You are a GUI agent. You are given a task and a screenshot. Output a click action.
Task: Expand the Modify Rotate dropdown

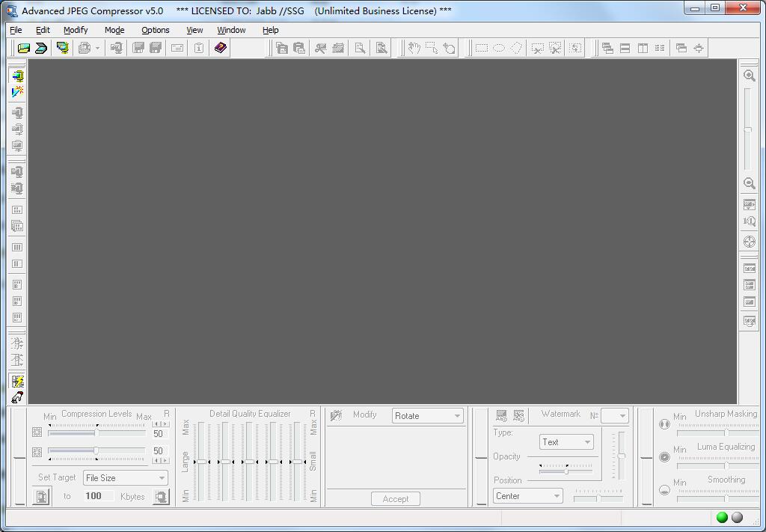(x=428, y=416)
